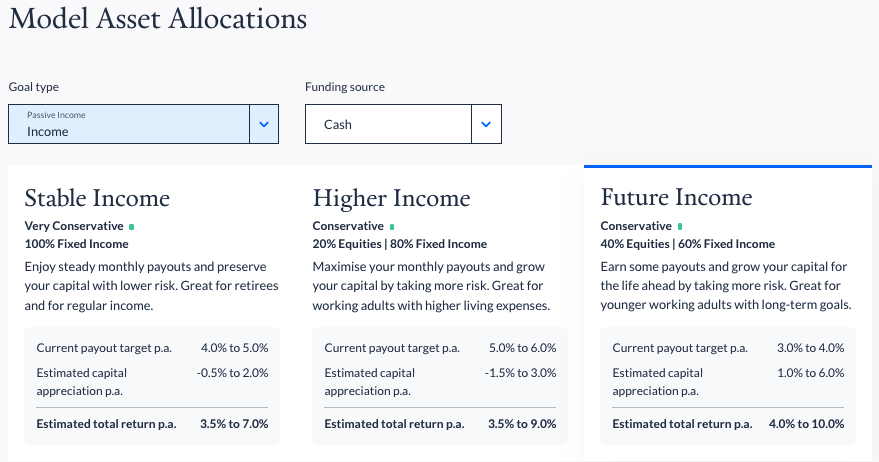The width and height of the screenshot is (879, 462).
Task: Open the Funding source chevron arrow
Action: point(486,124)
